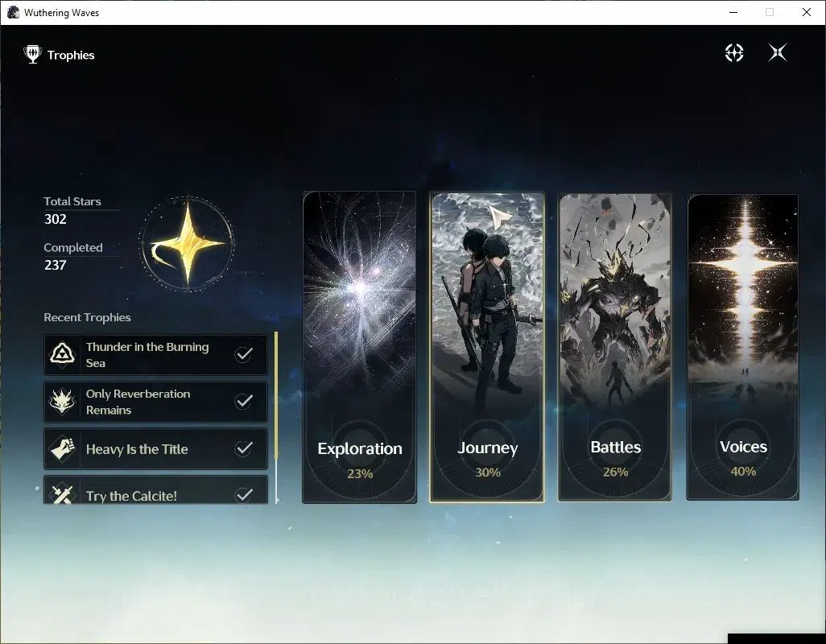Click the Try the Calcite! crossed tools icon
The image size is (826, 644).
point(62,494)
